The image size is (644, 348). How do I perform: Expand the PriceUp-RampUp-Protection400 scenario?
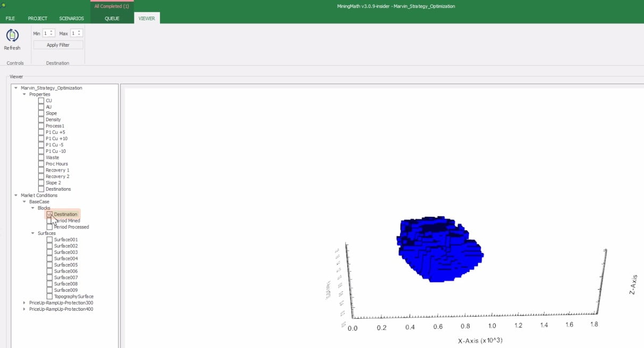(x=24, y=309)
